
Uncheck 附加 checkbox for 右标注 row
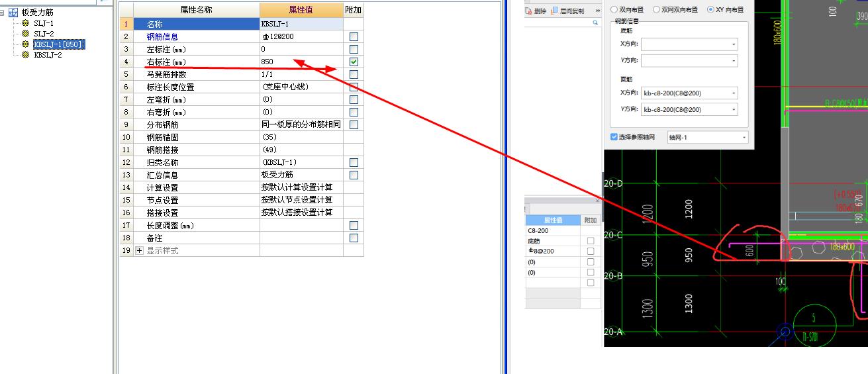click(x=354, y=62)
